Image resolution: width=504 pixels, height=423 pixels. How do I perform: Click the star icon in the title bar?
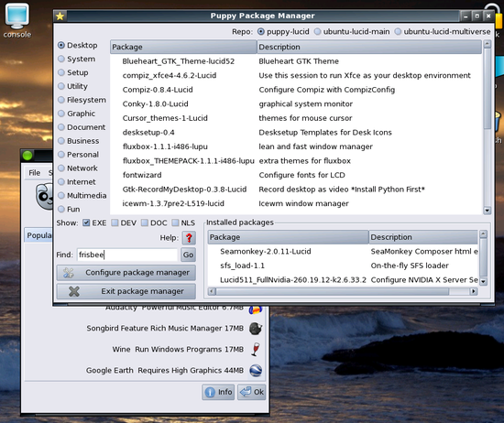pyautogui.click(x=60, y=16)
